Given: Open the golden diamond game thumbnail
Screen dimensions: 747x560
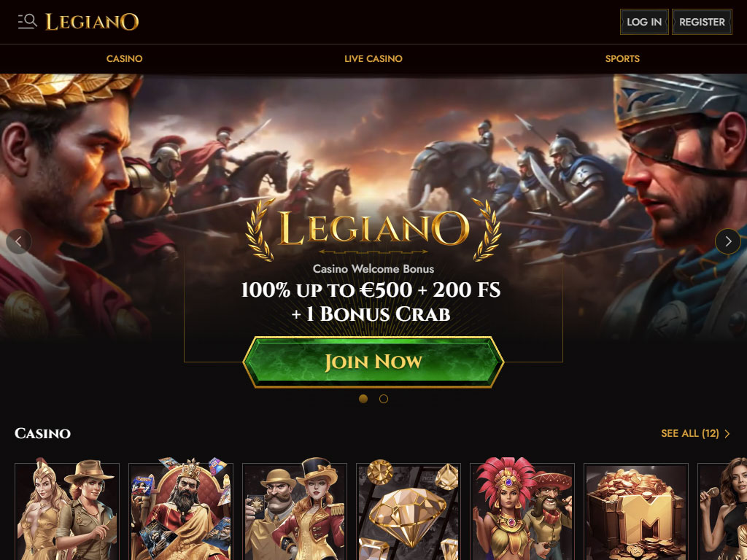Looking at the screenshot, I should click(409, 510).
